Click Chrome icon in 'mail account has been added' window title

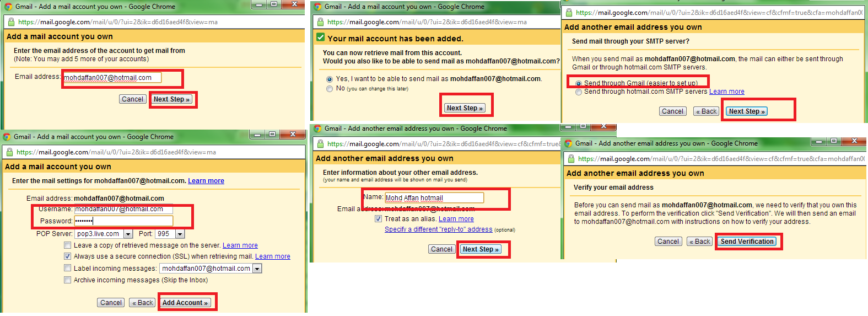pos(317,7)
